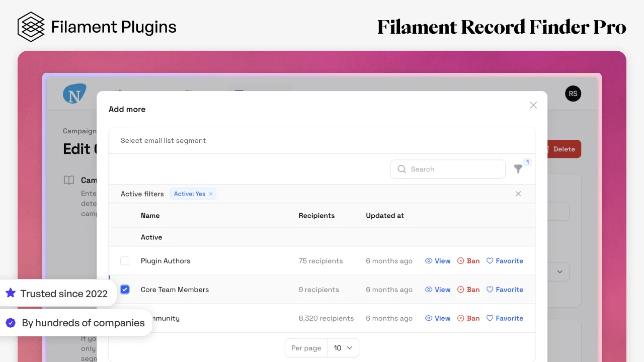644x362 pixels.
Task: Focus the Search input field
Action: [448, 169]
